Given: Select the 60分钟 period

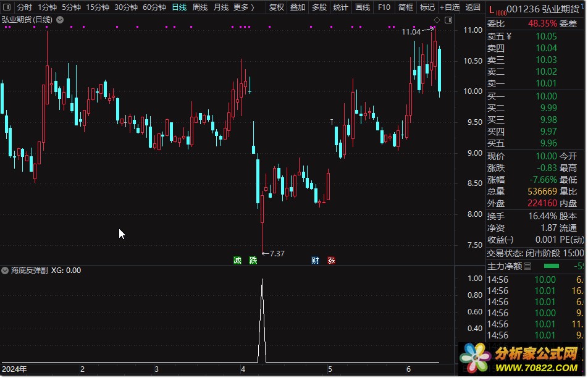Looking at the screenshot, I should click(154, 7).
